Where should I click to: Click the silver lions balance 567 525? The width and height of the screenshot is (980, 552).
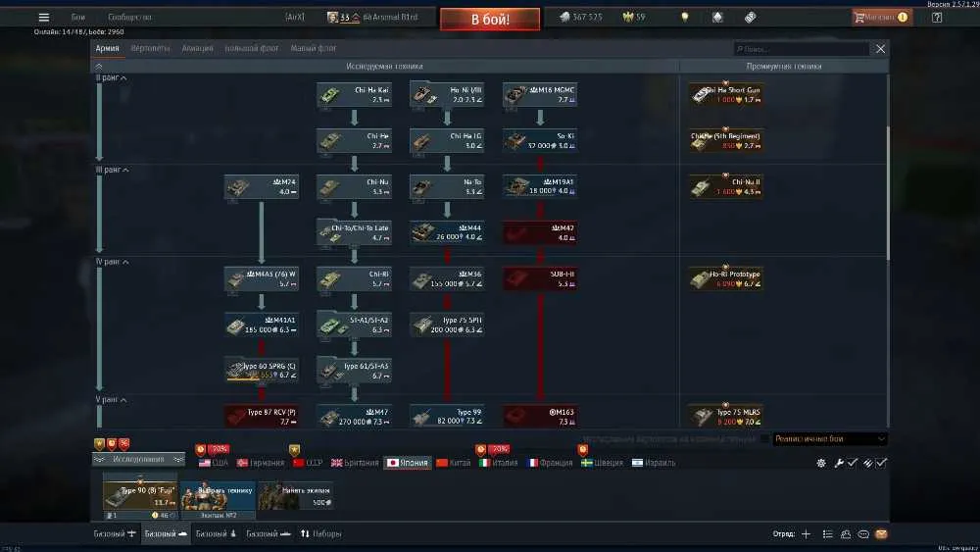581,18
